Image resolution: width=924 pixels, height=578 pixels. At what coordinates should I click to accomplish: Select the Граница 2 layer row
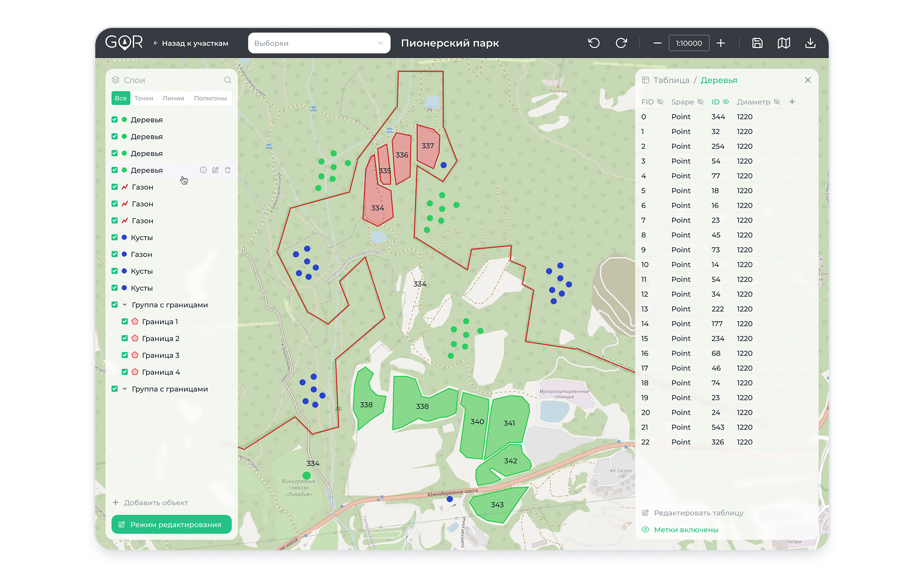click(x=171, y=338)
